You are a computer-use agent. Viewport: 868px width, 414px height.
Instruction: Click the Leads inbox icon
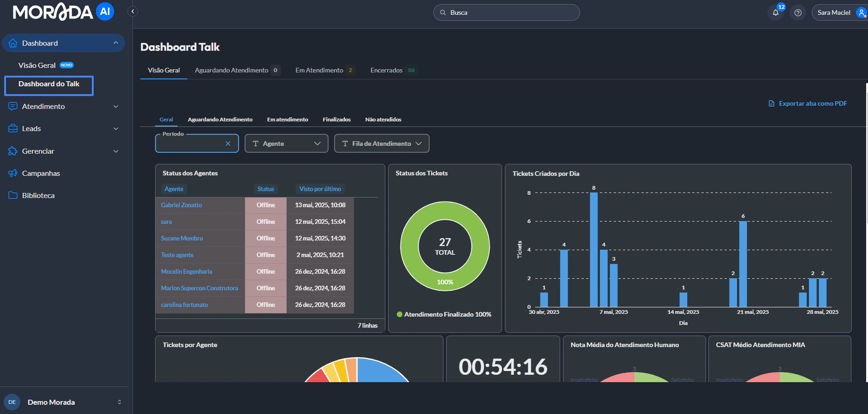click(x=13, y=128)
